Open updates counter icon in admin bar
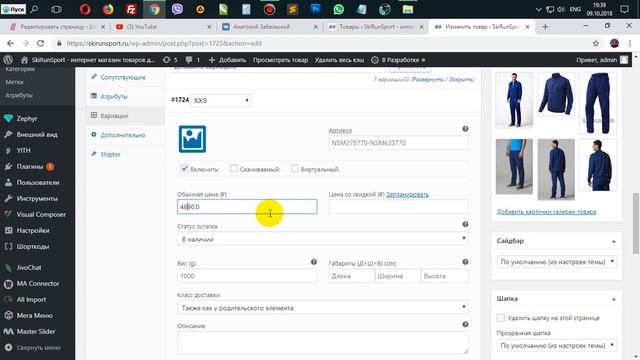The width and height of the screenshot is (640, 360). pyautogui.click(x=170, y=60)
